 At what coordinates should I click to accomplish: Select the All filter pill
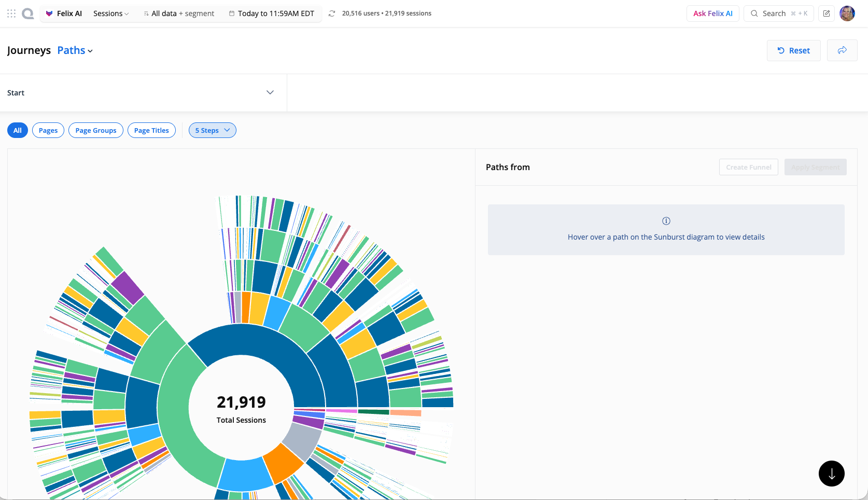point(18,130)
